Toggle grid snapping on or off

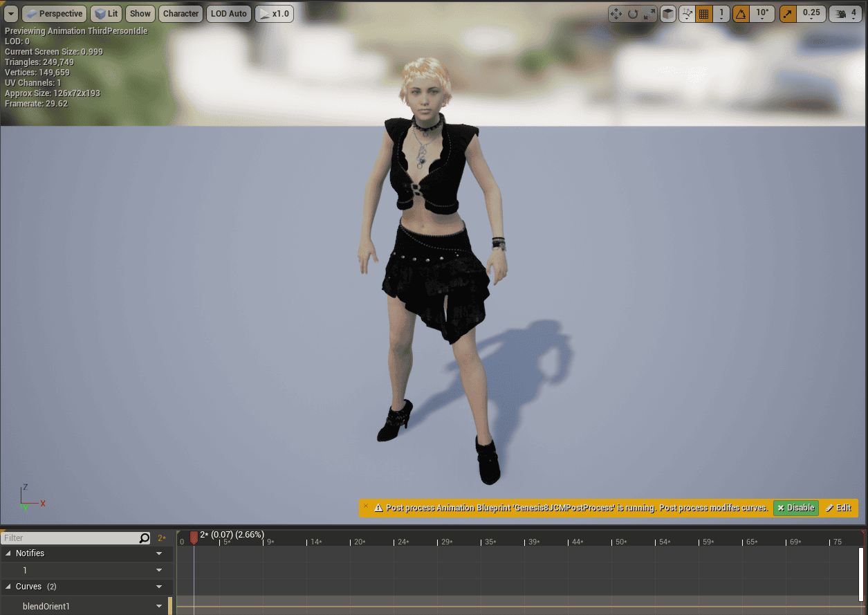tap(703, 13)
